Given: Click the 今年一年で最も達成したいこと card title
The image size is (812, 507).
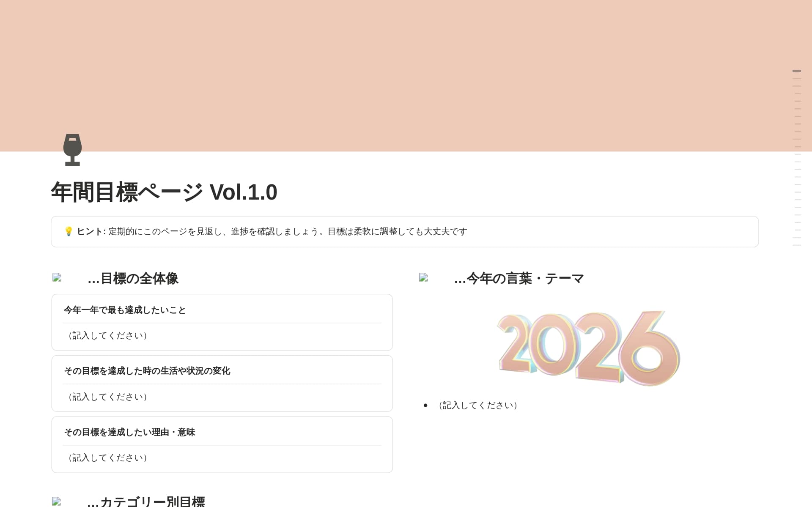Looking at the screenshot, I should tap(125, 310).
